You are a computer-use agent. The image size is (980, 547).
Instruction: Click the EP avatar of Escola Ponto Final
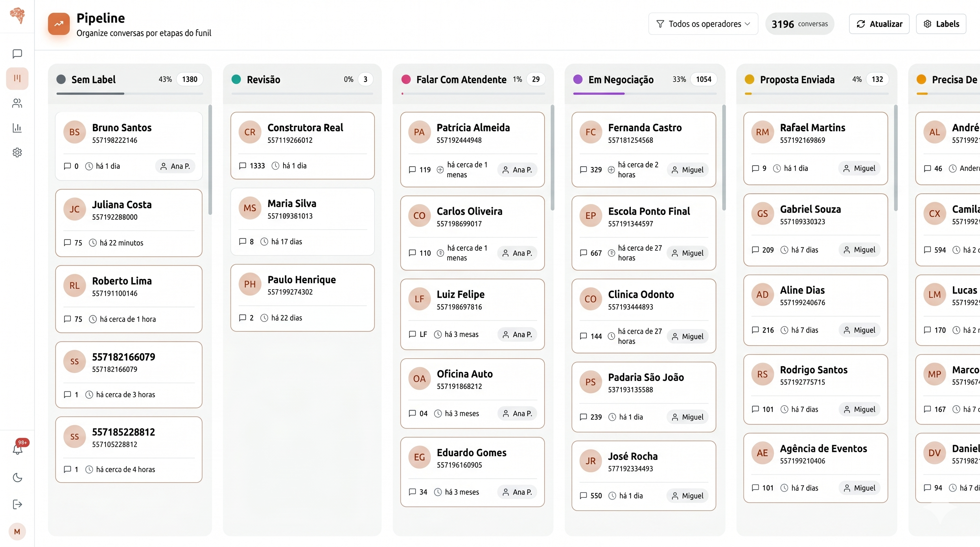click(590, 216)
